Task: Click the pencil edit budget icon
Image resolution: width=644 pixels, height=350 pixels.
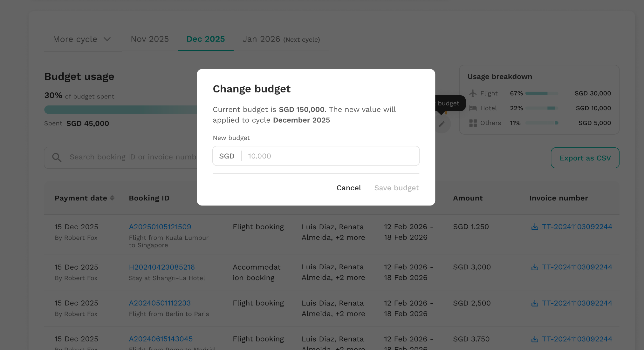Action: 442,124
